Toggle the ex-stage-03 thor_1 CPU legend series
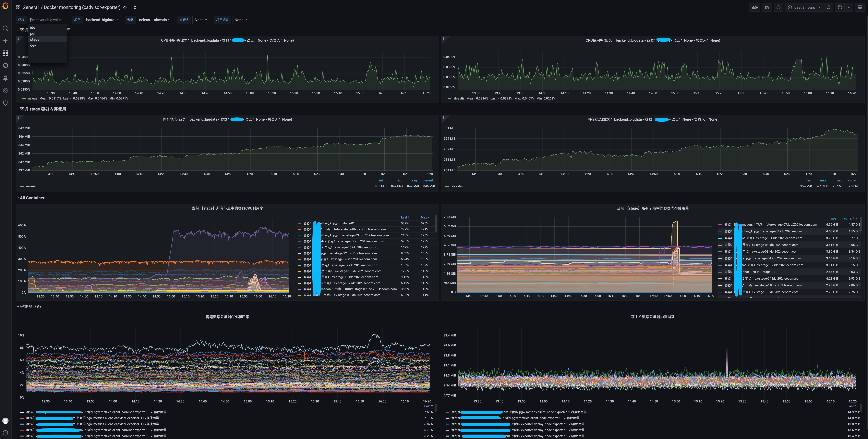Image resolution: width=868 pixels, height=439 pixels. (346, 236)
